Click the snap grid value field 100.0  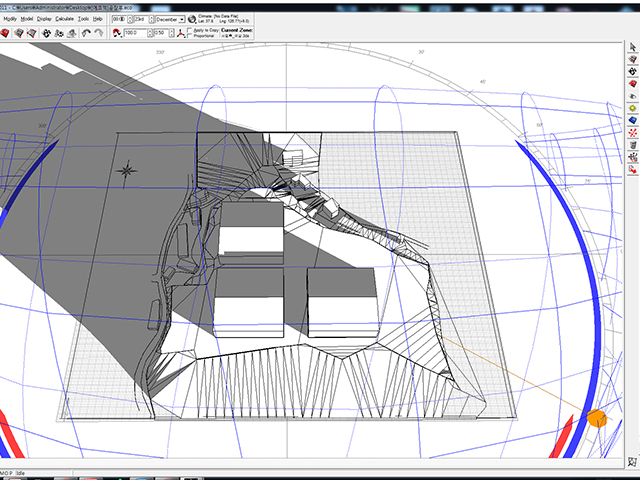click(136, 33)
